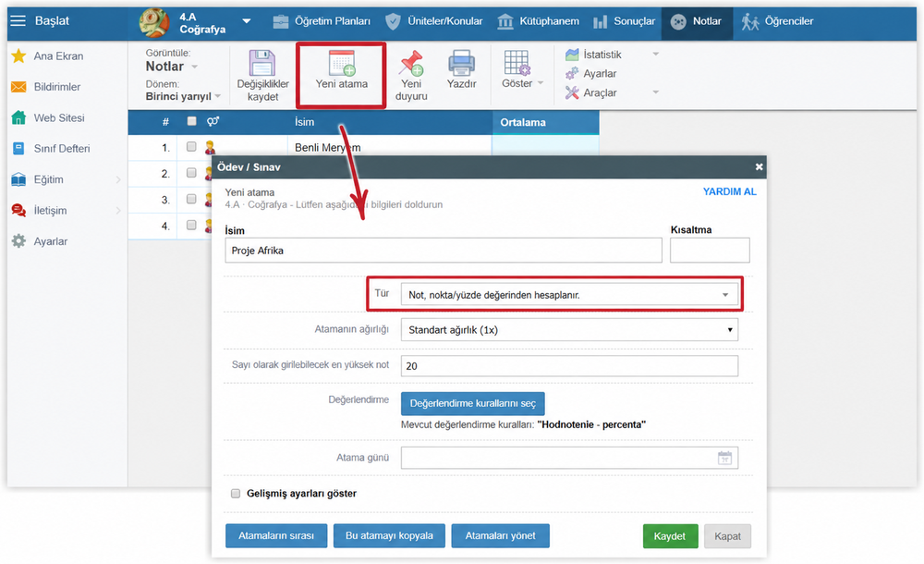This screenshot has width=924, height=564.
Task: Open Bildirimler envelope in sidebar
Action: [18, 87]
